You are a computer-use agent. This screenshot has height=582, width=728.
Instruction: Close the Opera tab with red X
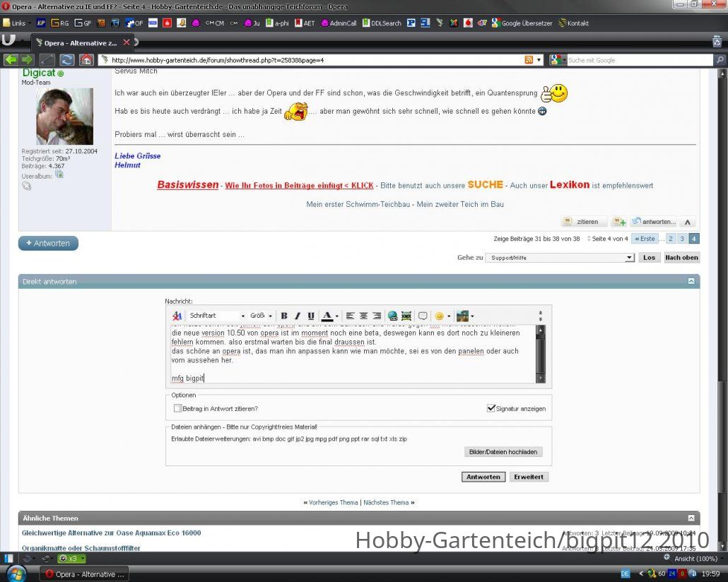pyautogui.click(x=127, y=42)
